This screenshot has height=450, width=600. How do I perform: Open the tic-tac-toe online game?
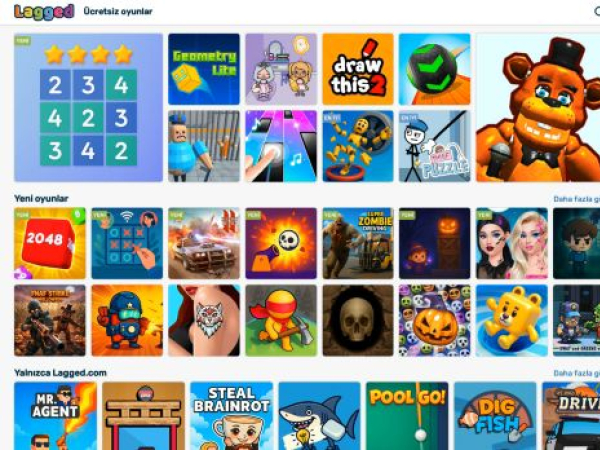tap(127, 243)
